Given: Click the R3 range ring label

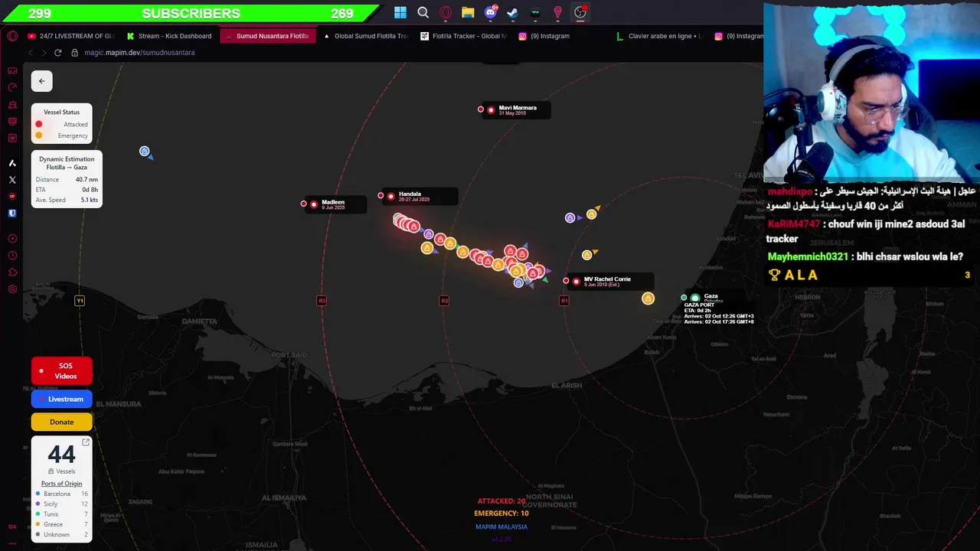Looking at the screenshot, I should 322,301.
